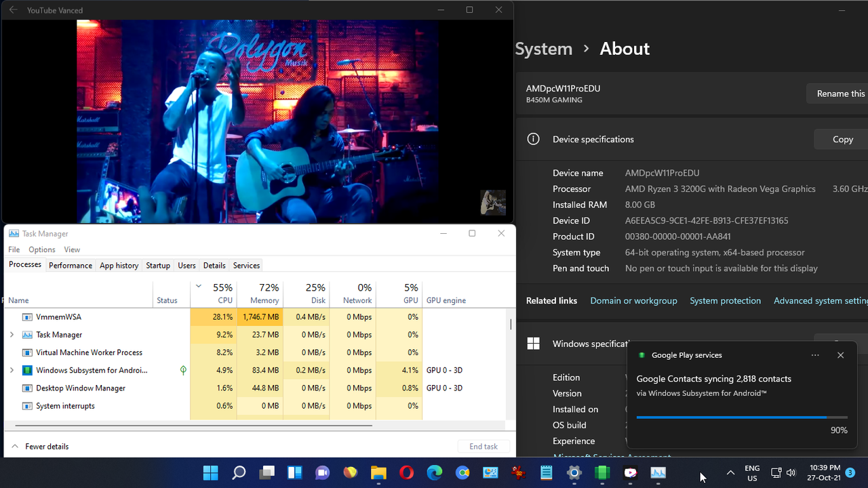The width and height of the screenshot is (868, 488).
Task: Expand Windows Subsystem for Android process
Action: click(12, 370)
